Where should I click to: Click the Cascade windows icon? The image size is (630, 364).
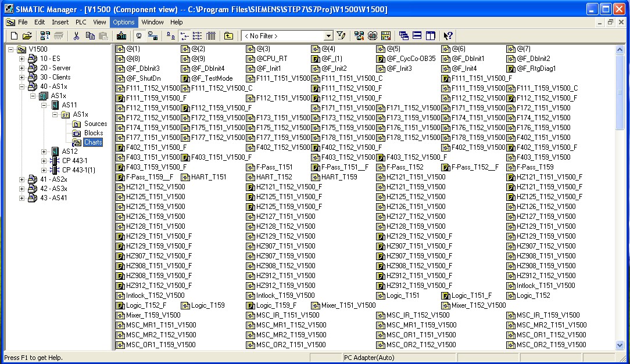coord(404,36)
